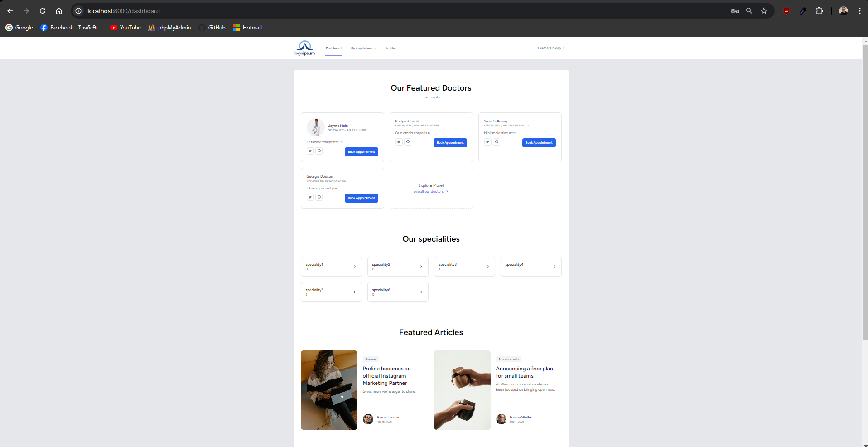
Task: Click Aaron Larsson author avatar
Action: (x=368, y=419)
